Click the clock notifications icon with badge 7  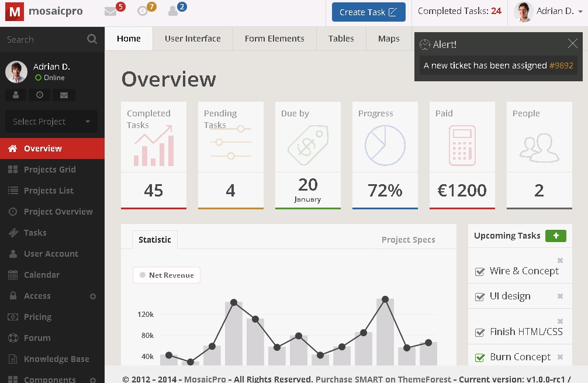click(x=142, y=11)
